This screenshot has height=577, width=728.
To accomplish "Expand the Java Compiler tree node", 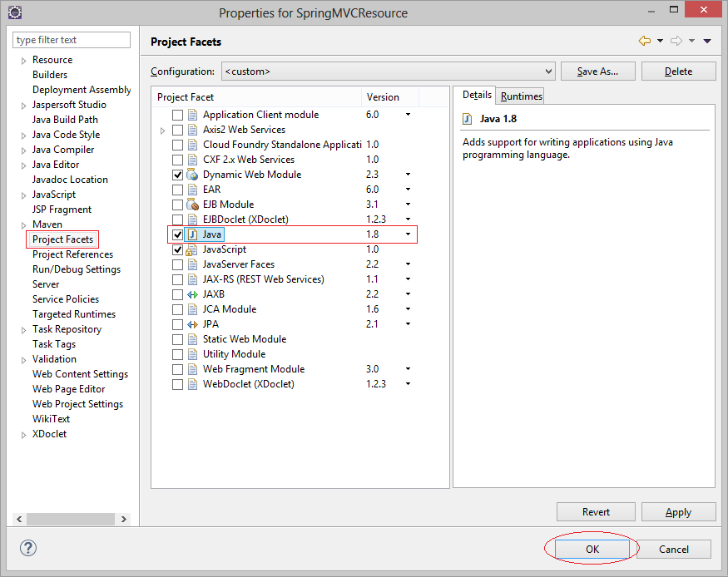I will [23, 150].
